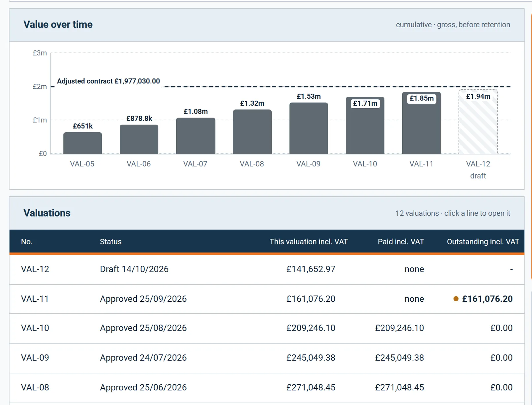Click the £271,048.45 paid amount for VAL-08
The height and width of the screenshot is (405, 532).
399,387
